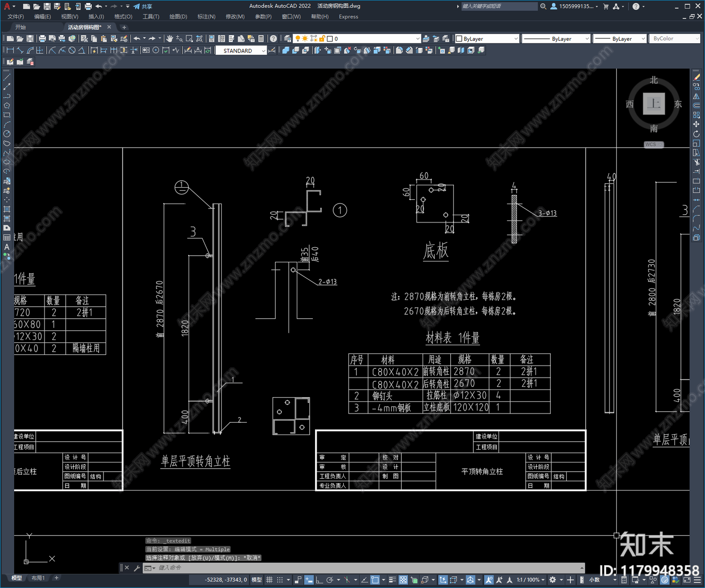
Task: Select the Pan hand tool
Action: point(170,39)
